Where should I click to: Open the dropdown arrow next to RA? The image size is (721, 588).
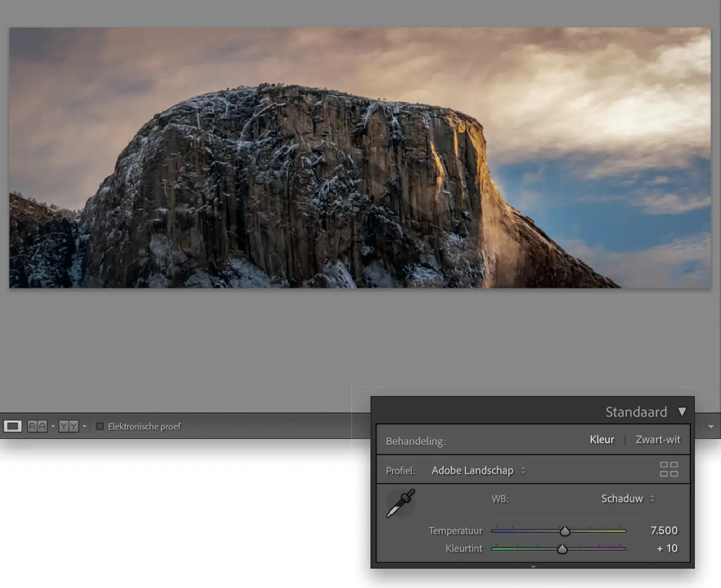point(53,426)
